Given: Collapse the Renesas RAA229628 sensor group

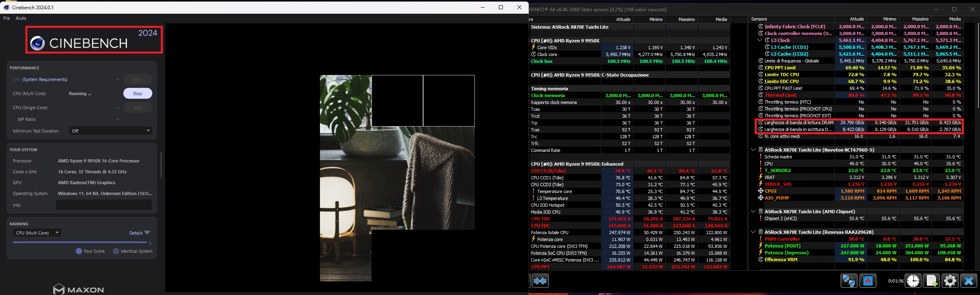Looking at the screenshot, I should 753,232.
